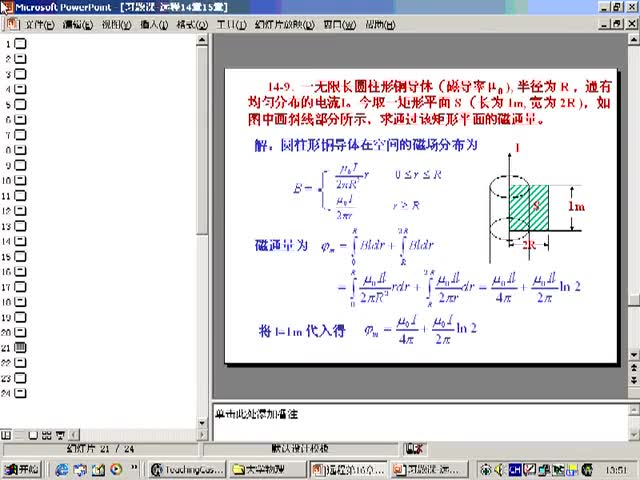This screenshot has height=480, width=640.
Task: Start slide show from view buttons
Action: pos(60,435)
